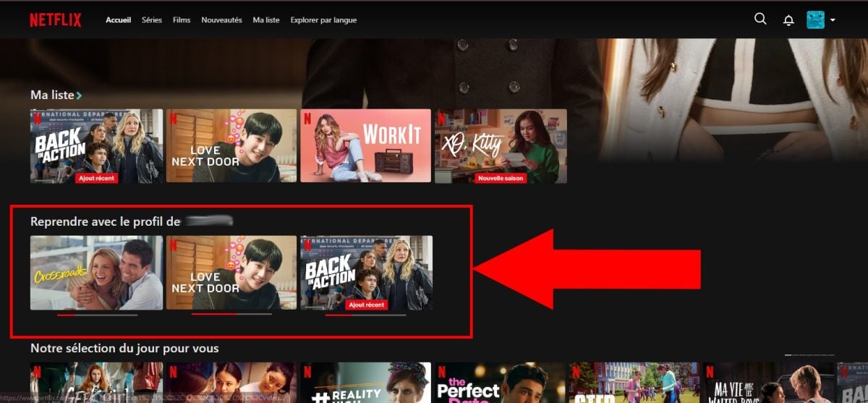Click Love Next Door progress bar
This screenshot has height=403, width=868.
tap(231, 315)
